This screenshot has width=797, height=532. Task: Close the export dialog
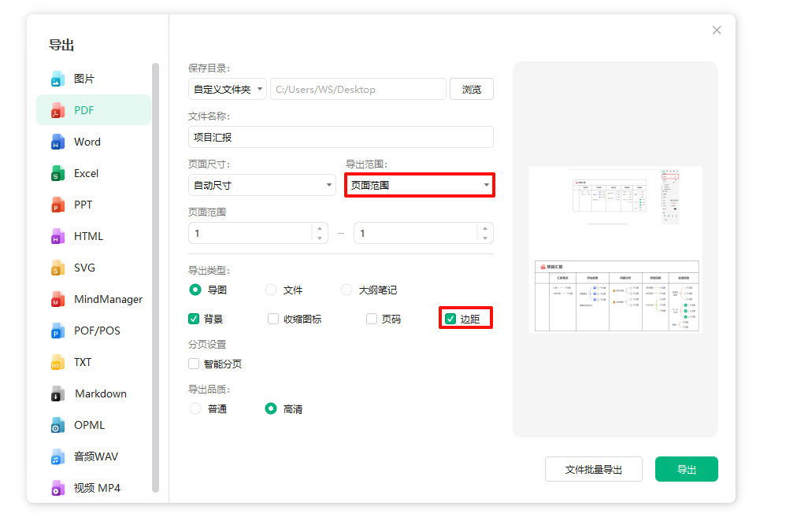point(716,30)
